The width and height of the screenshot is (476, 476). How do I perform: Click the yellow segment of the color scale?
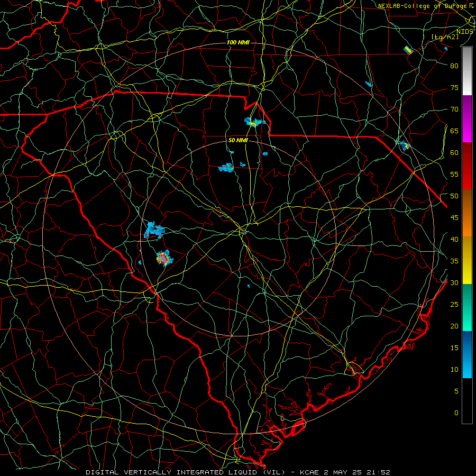pyautogui.click(x=467, y=260)
